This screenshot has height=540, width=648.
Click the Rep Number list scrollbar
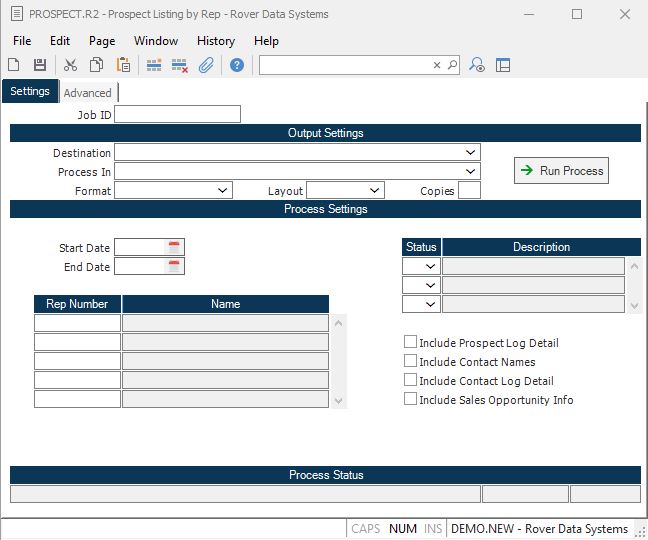[x=339, y=360]
